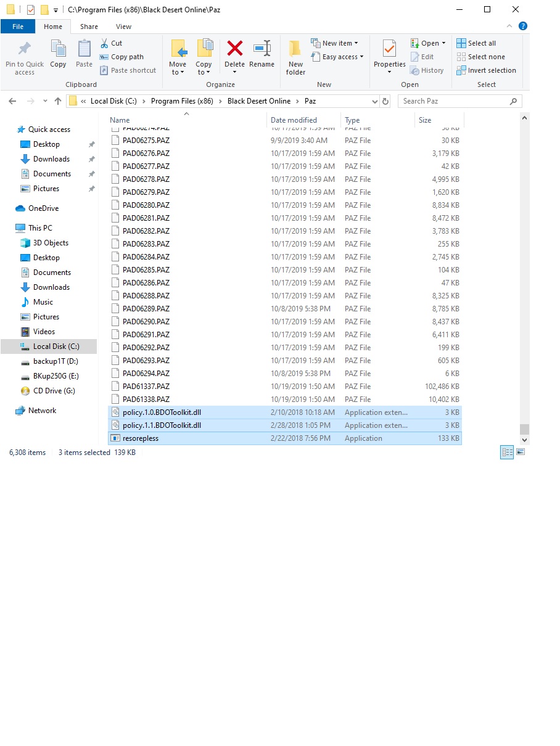Viewport: 560px width, 746px height.
Task: Click the Pin to Quick access icon
Action: click(x=25, y=49)
